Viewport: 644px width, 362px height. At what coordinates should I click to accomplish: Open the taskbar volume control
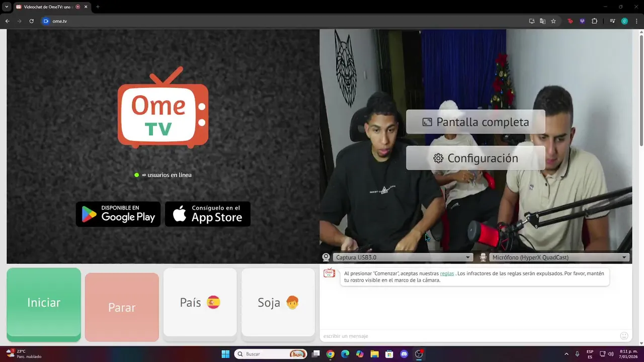click(611, 354)
